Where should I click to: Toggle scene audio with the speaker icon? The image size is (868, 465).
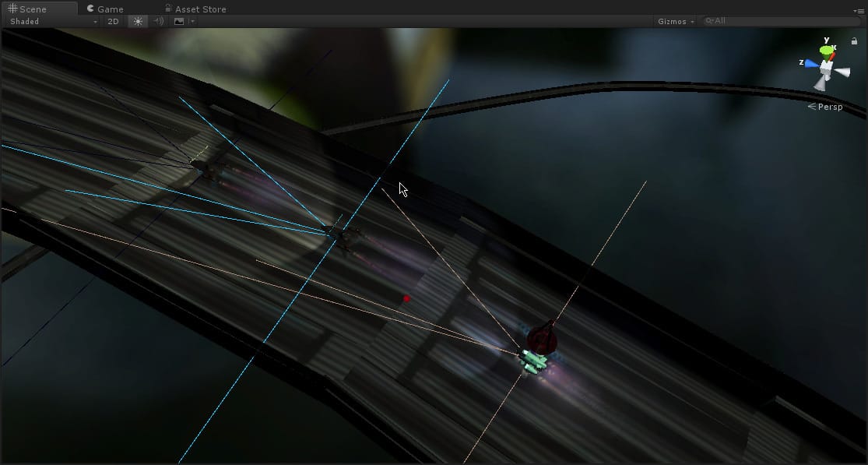pyautogui.click(x=159, y=22)
